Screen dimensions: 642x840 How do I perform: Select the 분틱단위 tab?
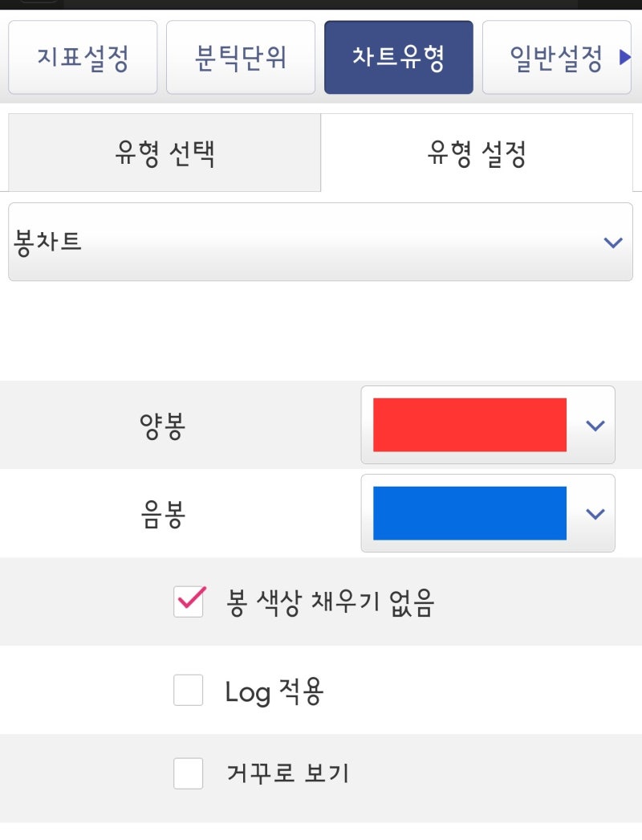241,56
